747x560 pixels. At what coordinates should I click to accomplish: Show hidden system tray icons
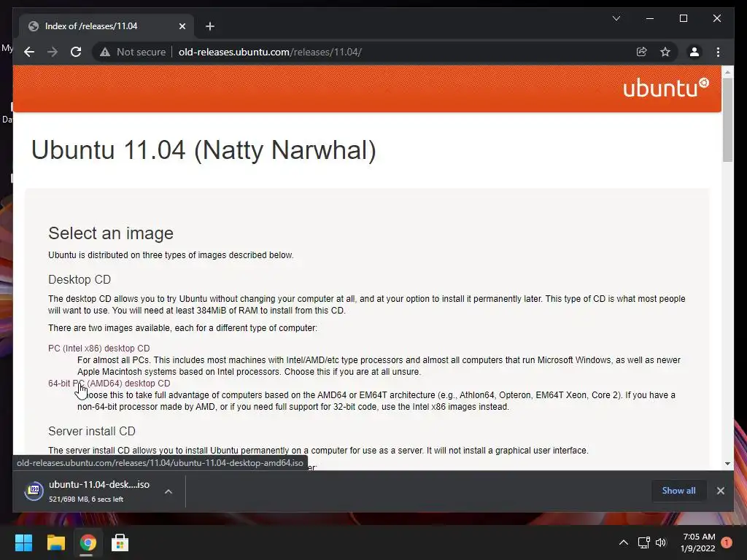623,542
